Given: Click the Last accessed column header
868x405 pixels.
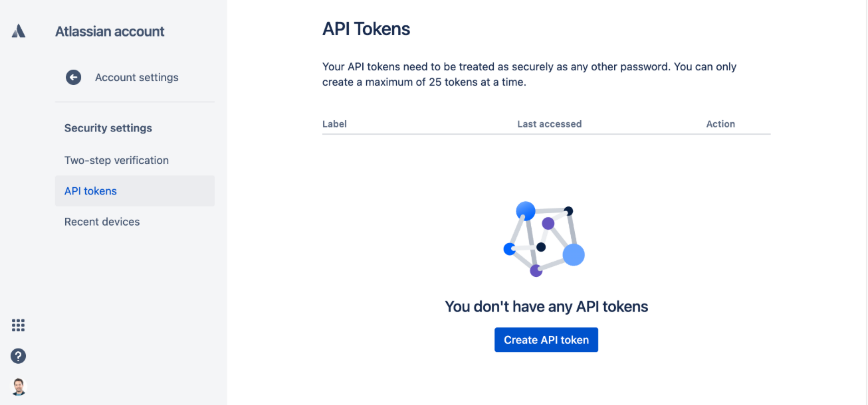Looking at the screenshot, I should pyautogui.click(x=550, y=123).
